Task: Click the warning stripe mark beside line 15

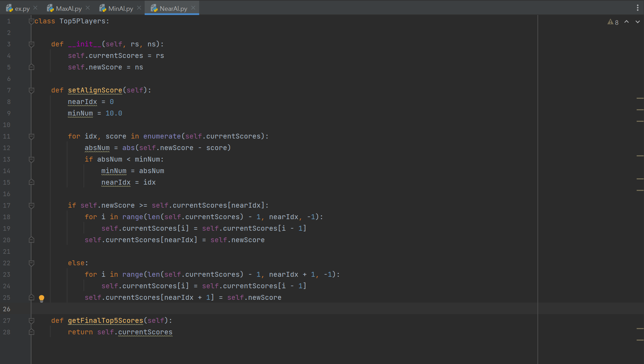Action: click(x=640, y=190)
